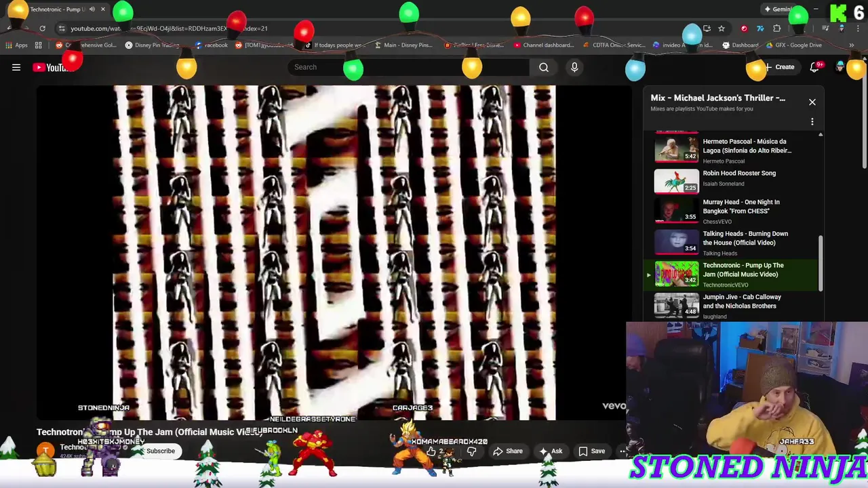Play Hermeto Pascoal Música da Lagoa

click(734, 150)
